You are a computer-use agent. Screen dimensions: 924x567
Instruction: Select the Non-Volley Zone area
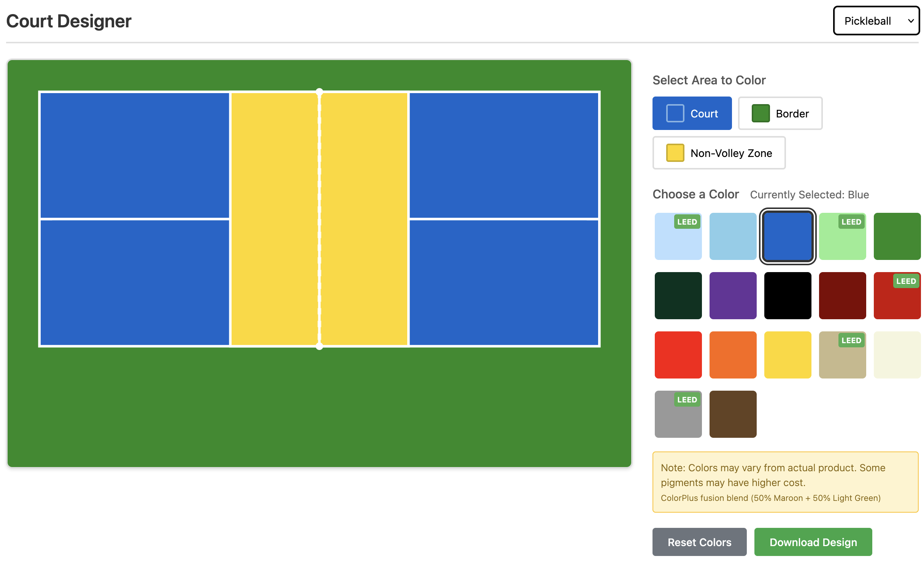click(718, 153)
